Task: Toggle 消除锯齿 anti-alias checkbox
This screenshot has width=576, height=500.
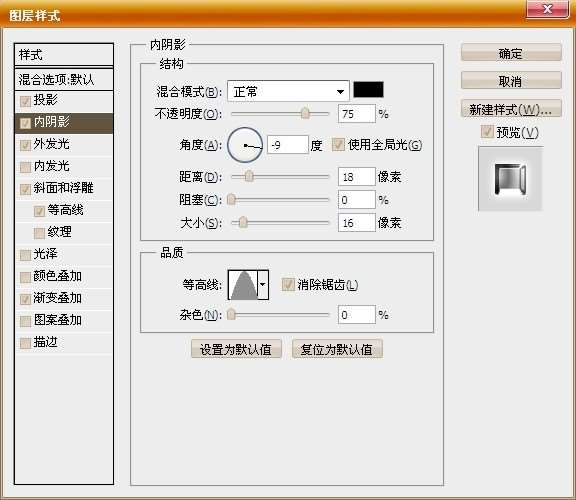Action: 288,284
